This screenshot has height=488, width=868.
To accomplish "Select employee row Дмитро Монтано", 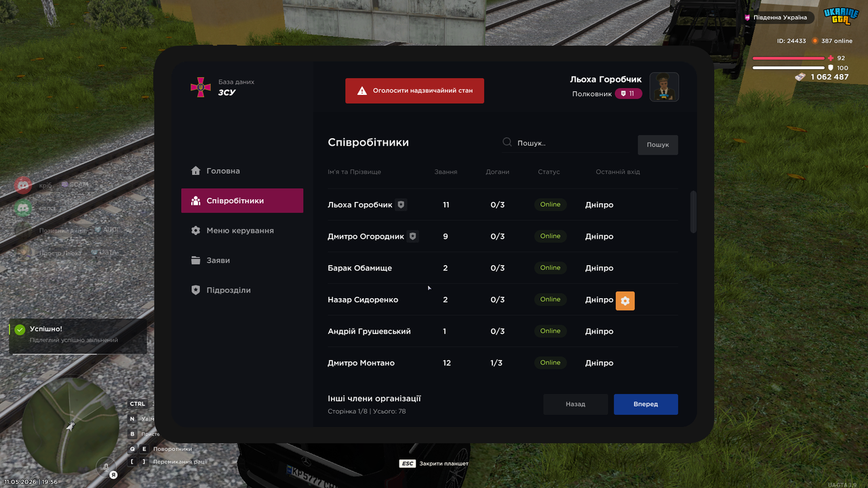I will click(x=502, y=363).
